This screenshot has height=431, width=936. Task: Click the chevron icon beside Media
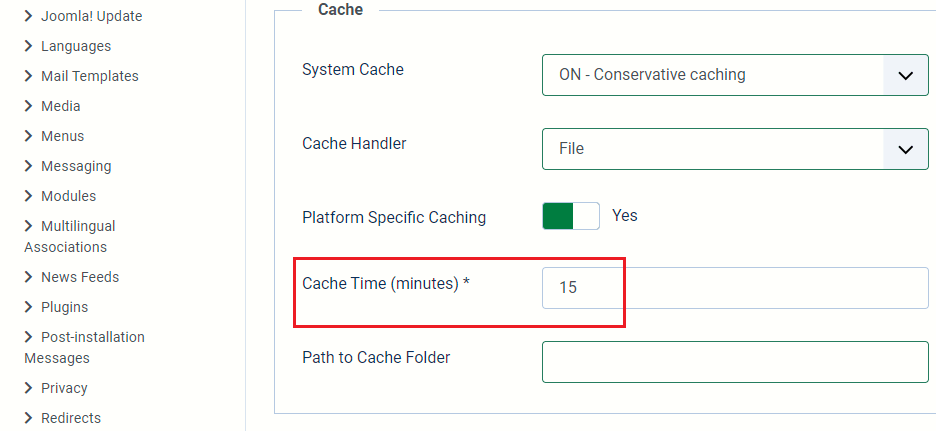29,106
